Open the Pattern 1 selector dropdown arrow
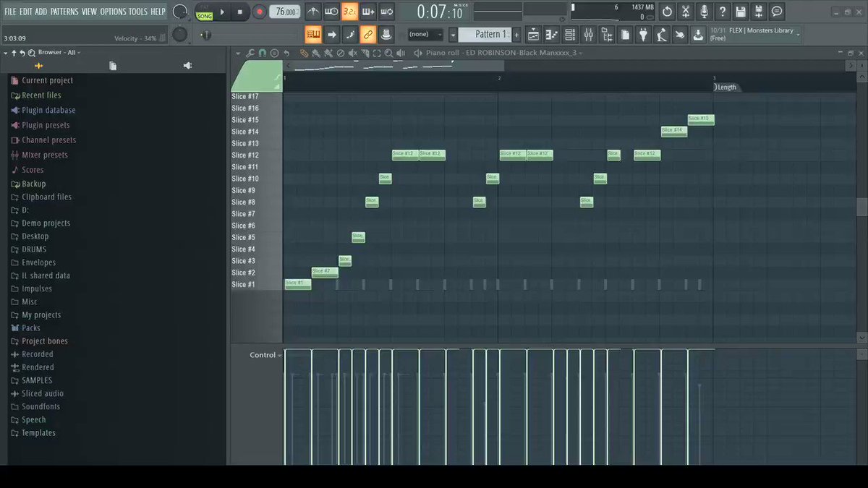The width and height of the screenshot is (868, 488). 453,35
